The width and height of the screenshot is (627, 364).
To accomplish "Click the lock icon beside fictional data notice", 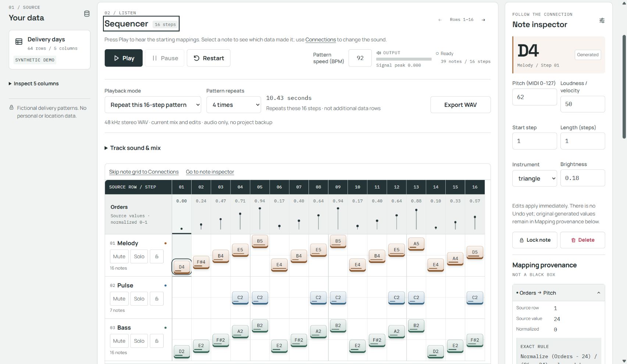I will (x=11, y=108).
